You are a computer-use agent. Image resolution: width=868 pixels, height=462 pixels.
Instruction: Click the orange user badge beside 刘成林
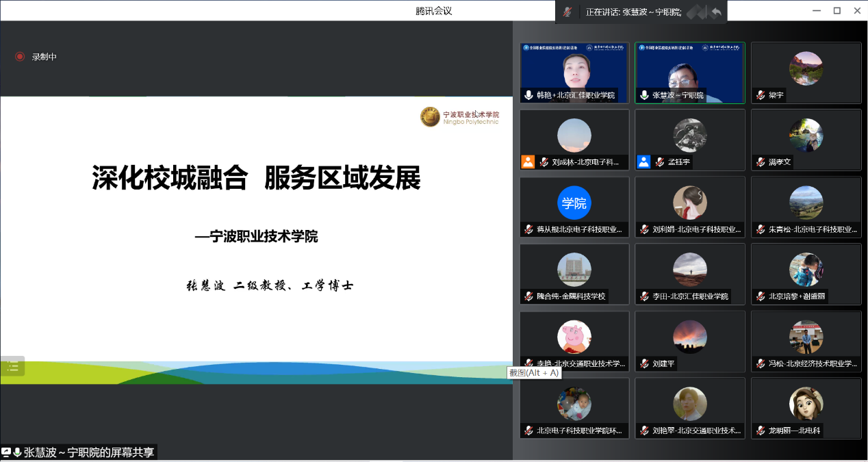pos(528,162)
